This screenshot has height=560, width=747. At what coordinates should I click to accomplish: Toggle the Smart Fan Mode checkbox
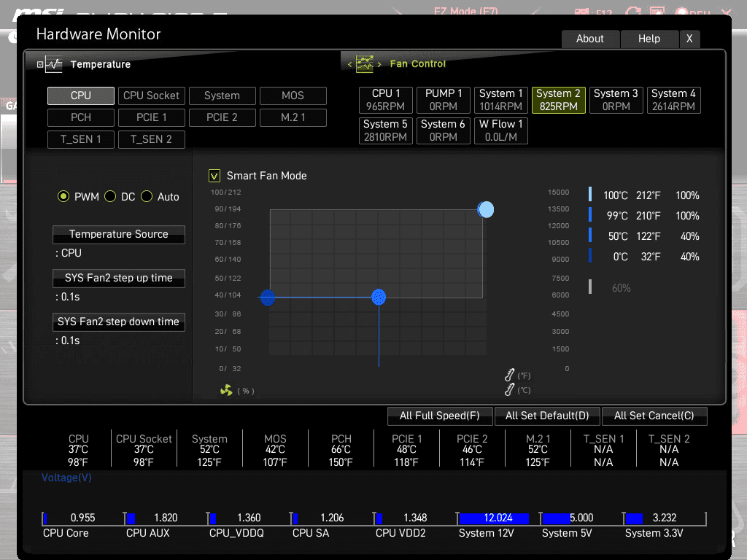point(214,176)
